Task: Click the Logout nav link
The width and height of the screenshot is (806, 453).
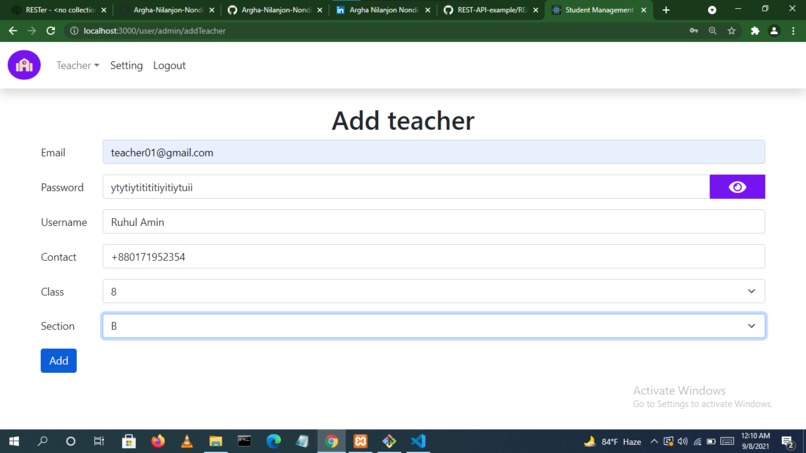Action: 169,65
